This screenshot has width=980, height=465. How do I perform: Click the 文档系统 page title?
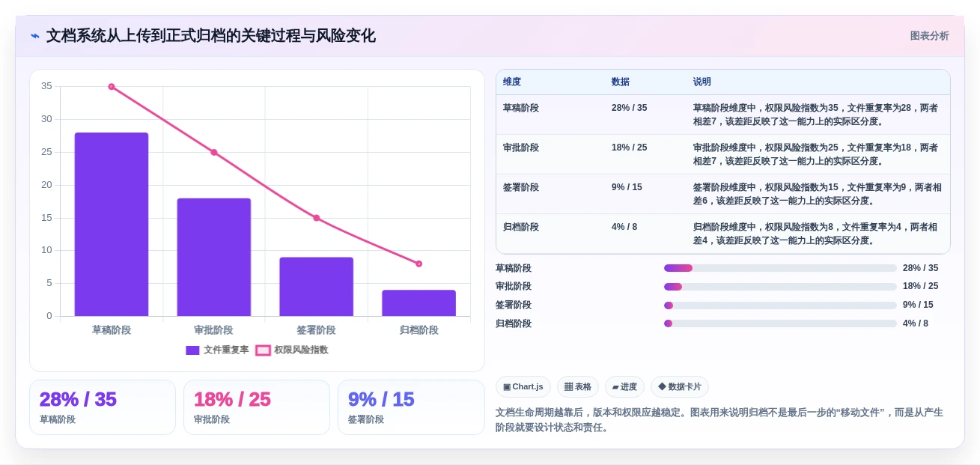tap(211, 36)
